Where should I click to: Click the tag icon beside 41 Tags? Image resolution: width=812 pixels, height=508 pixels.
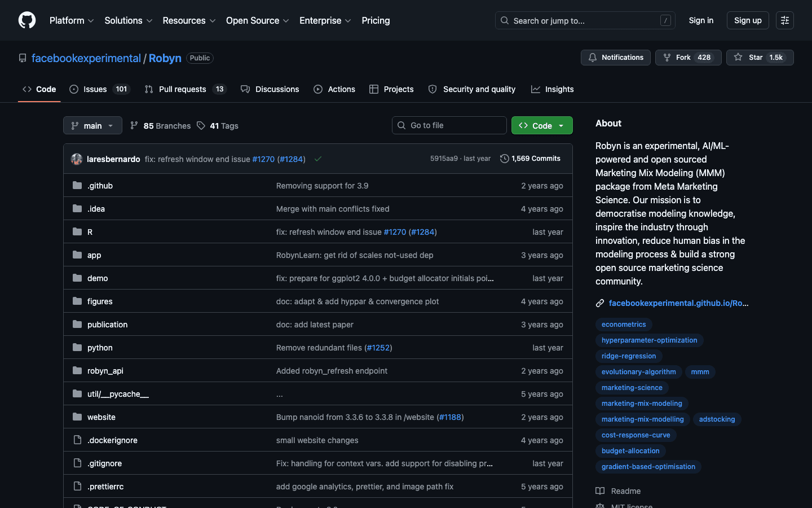tap(201, 125)
